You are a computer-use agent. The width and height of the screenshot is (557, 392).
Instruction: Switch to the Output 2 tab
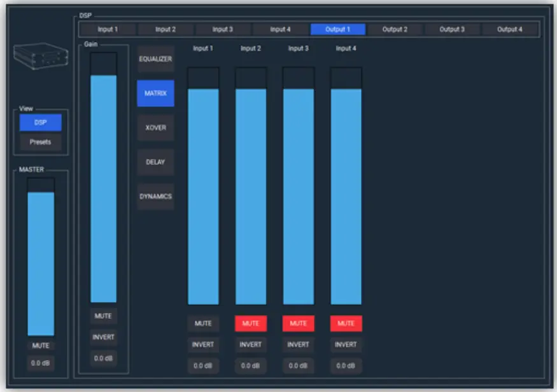pyautogui.click(x=396, y=28)
